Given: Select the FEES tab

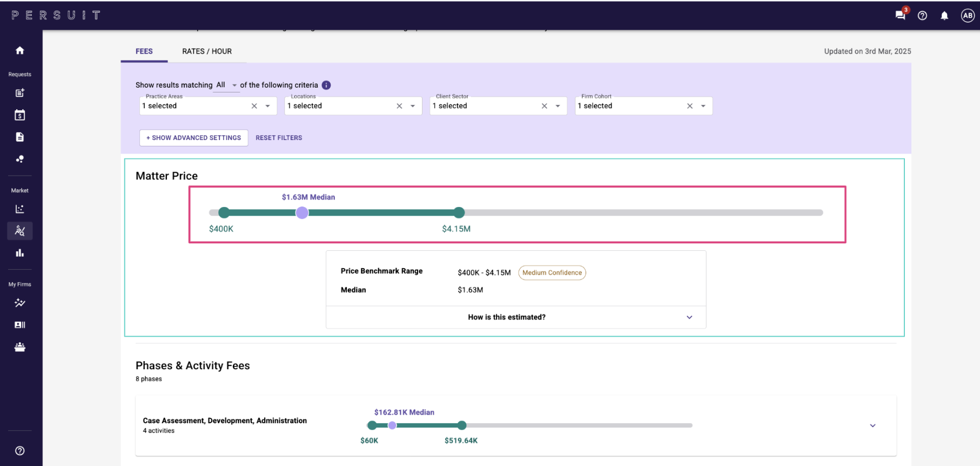Looking at the screenshot, I should coord(144,51).
